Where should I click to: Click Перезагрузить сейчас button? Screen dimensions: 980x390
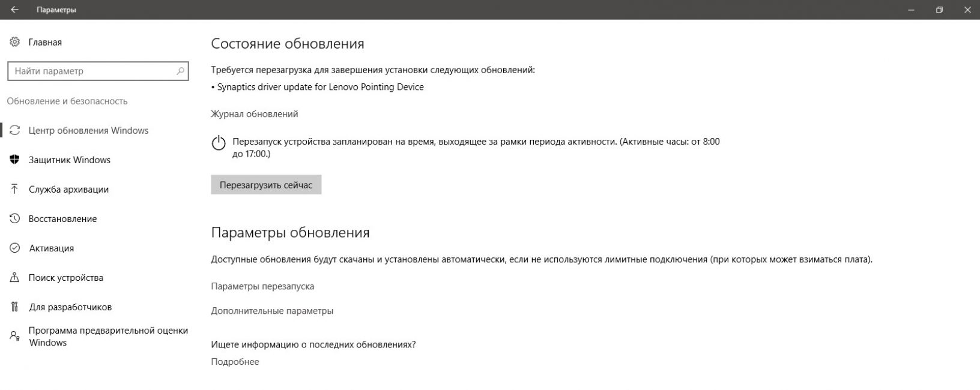point(266,185)
